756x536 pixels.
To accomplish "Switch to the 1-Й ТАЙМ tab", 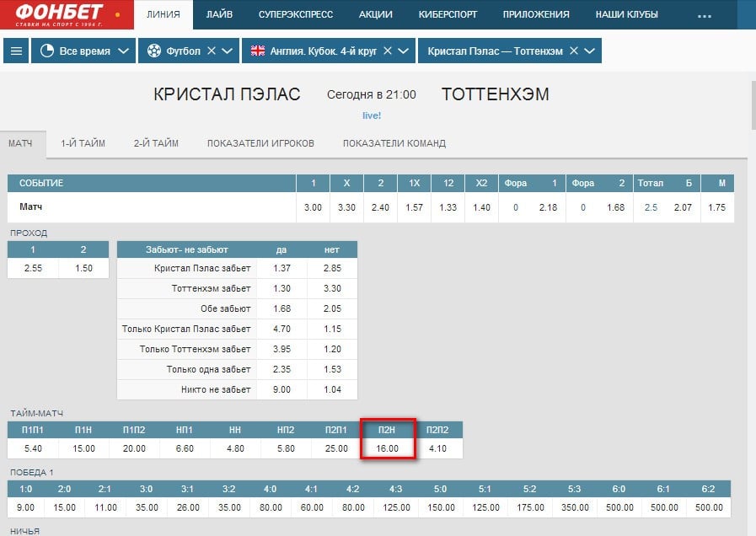I will pyautogui.click(x=83, y=143).
